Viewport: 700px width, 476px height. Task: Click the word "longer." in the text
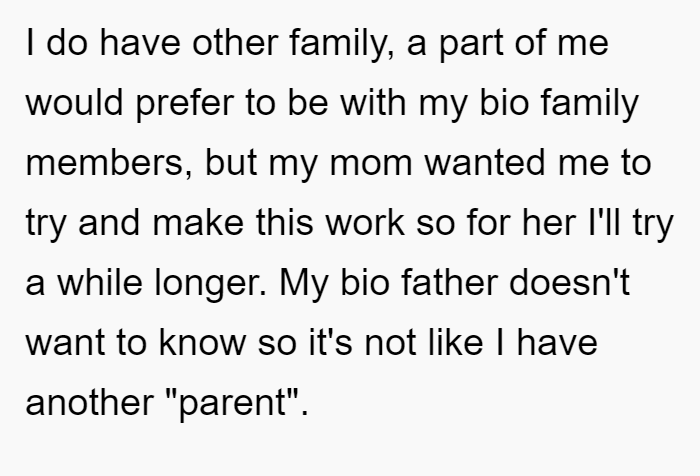[x=210, y=285]
